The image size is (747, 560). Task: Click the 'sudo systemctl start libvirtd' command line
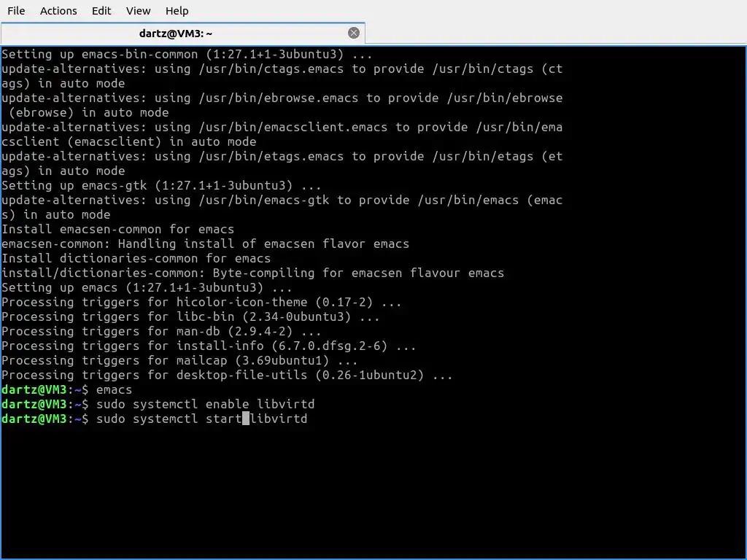pyautogui.click(x=202, y=419)
